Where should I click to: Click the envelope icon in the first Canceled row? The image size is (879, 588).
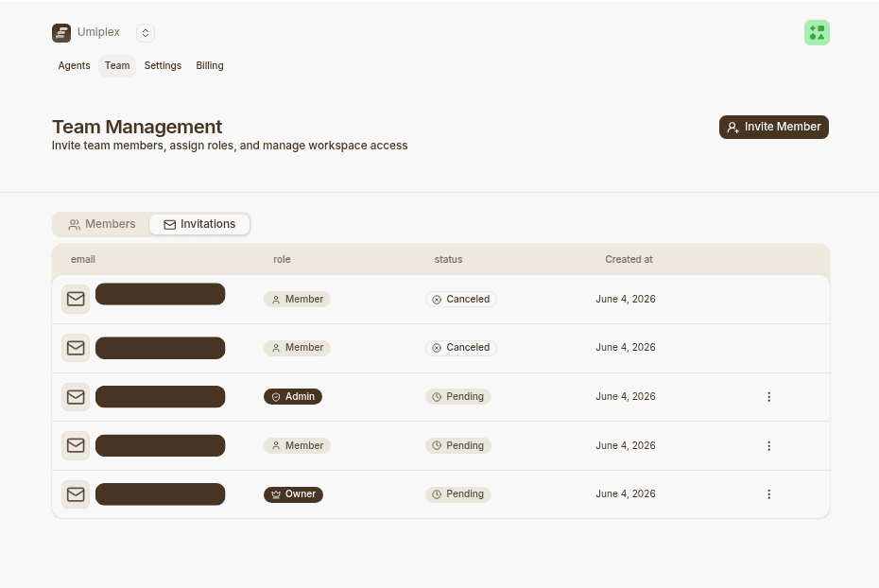pos(76,299)
